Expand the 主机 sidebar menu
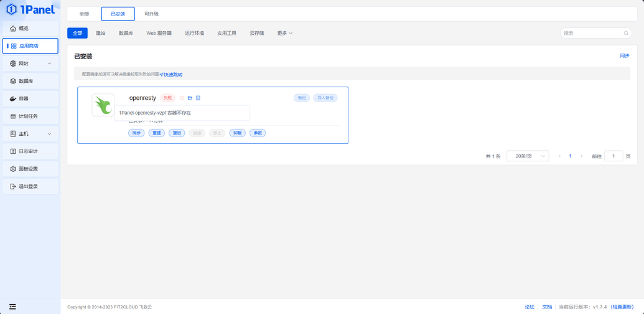 (x=30, y=133)
